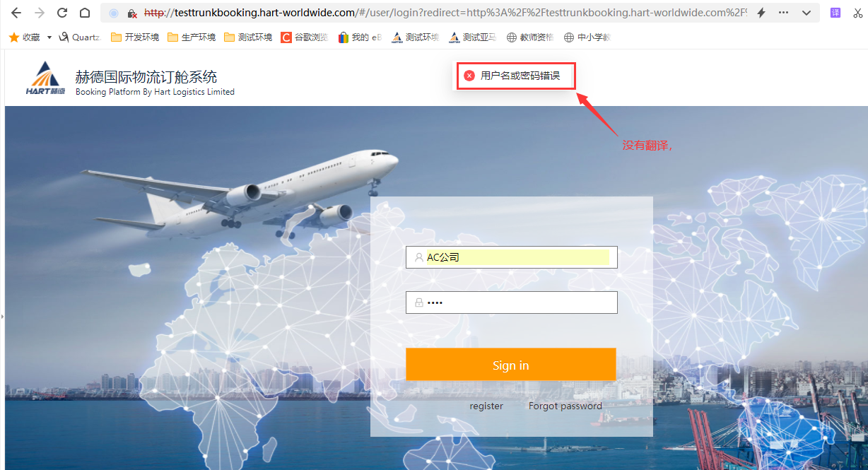Click the lightning speed-mode icon

pyautogui.click(x=761, y=13)
